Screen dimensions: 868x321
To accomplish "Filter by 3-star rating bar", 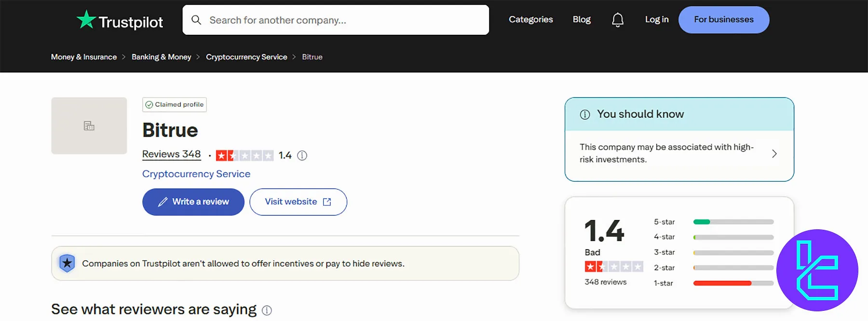I will [733, 252].
